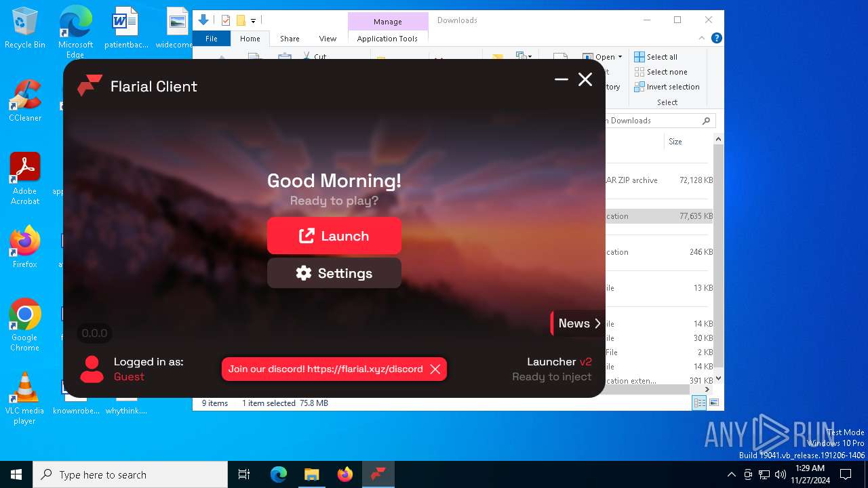Switch to the Share ribbon tab

(x=290, y=39)
